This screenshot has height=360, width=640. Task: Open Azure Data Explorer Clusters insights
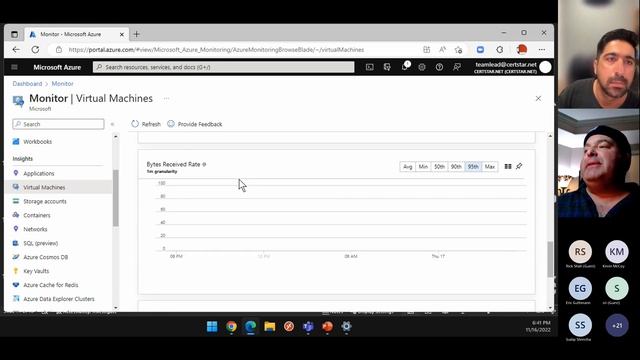[x=58, y=299]
